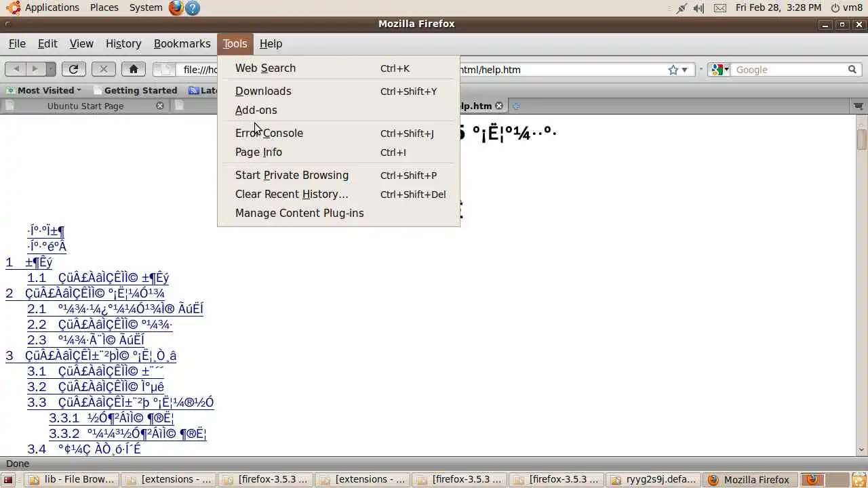Go to the Home page
This screenshot has width=868, height=488.
pos(133,69)
